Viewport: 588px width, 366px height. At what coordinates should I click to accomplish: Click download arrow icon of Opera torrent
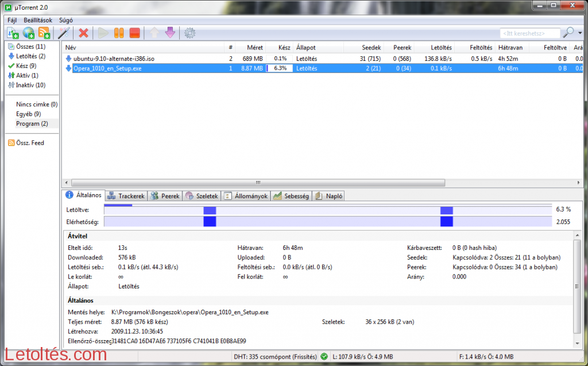(68, 68)
